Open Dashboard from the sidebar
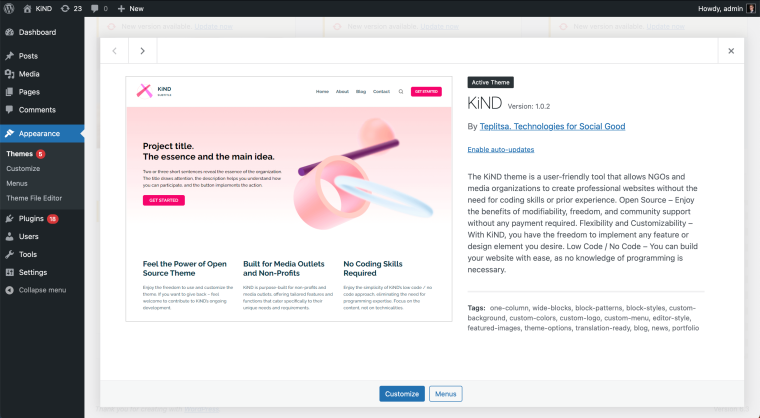760x418 pixels. 36,32
